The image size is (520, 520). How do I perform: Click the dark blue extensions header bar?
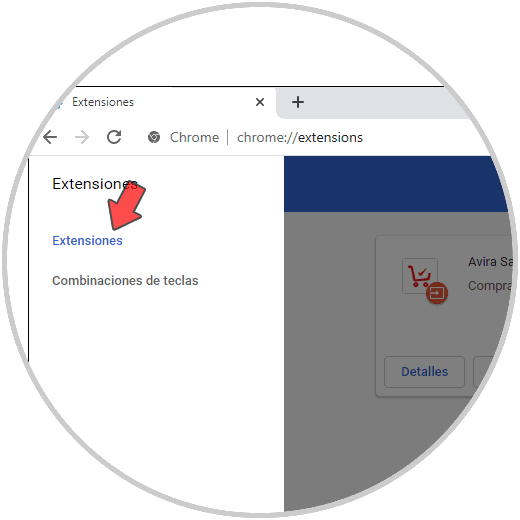395,184
